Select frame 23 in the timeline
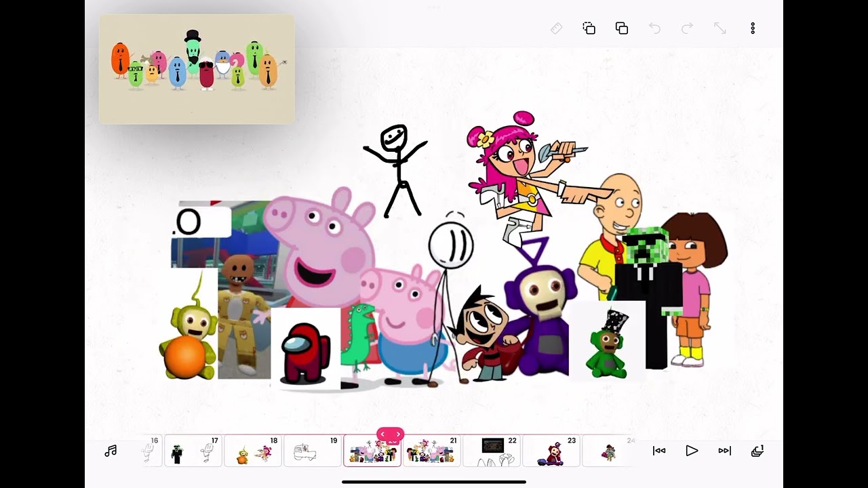Image resolution: width=868 pixels, height=488 pixels. click(x=551, y=451)
